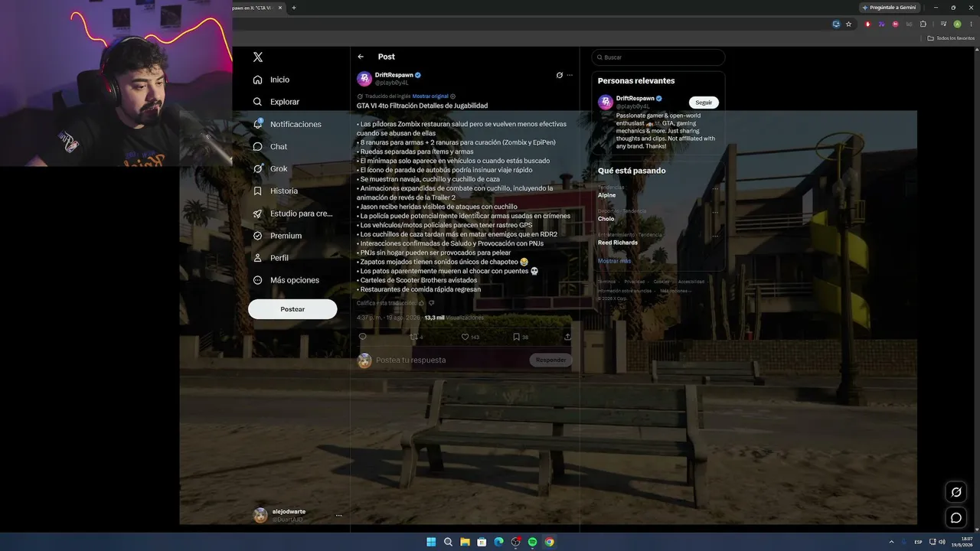The width and height of the screenshot is (980, 551).
Task: Close the GTA VI browser tab
Action: tap(280, 8)
